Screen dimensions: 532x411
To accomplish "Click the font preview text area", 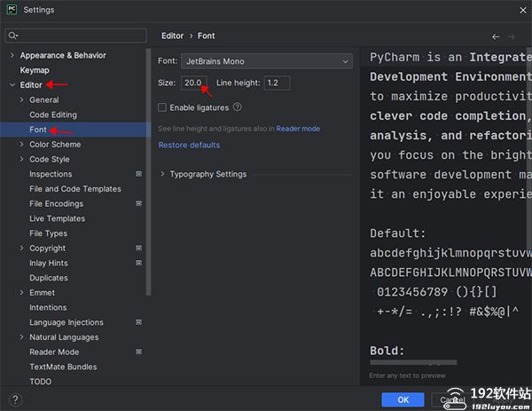I will pos(446,207).
